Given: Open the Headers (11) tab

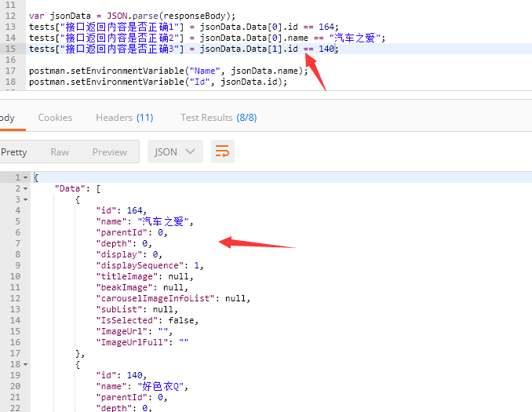Looking at the screenshot, I should (x=125, y=118).
